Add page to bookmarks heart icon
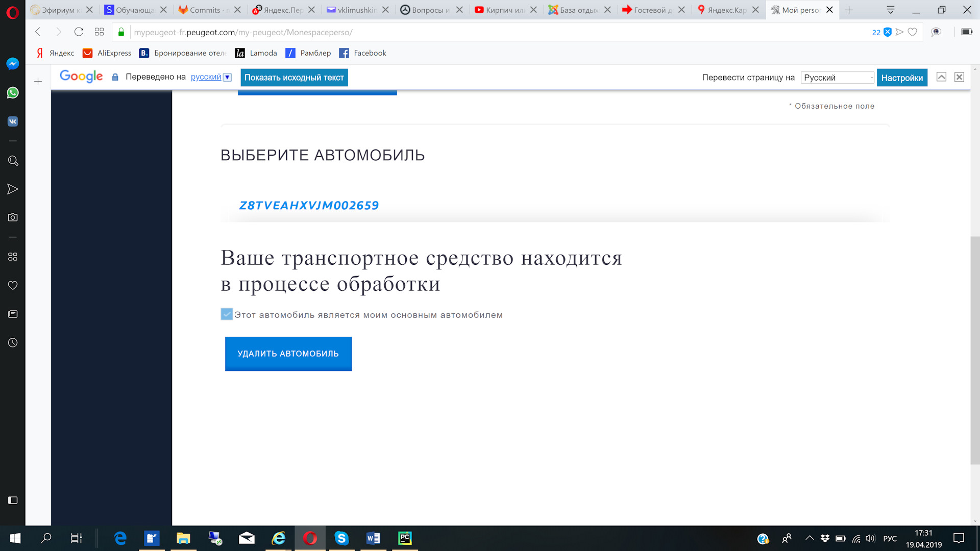Screen dimensions: 980x551 tap(913, 32)
